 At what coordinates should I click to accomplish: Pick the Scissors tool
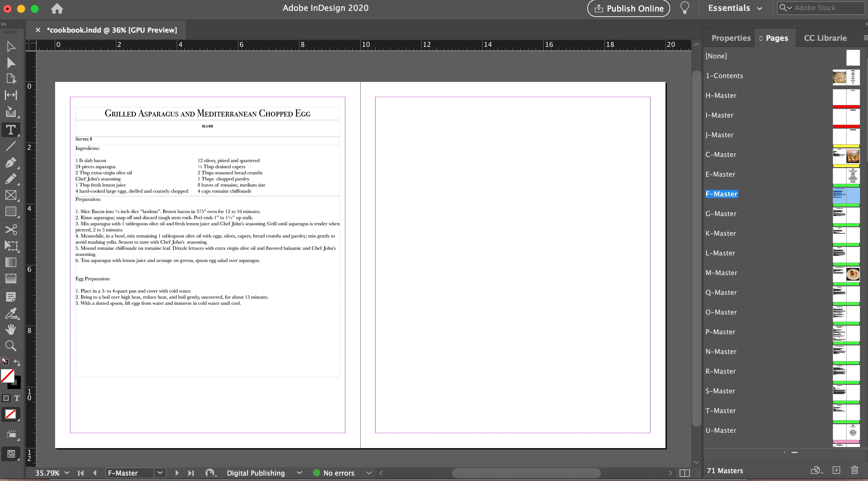[x=11, y=230]
